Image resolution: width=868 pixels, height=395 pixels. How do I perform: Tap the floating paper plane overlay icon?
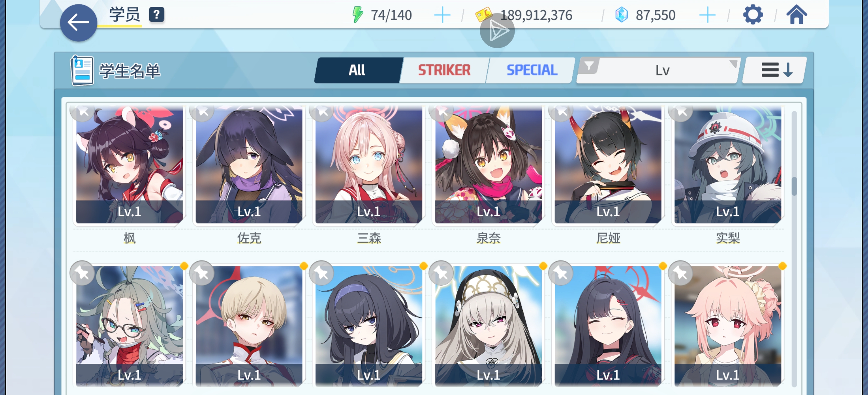click(x=497, y=31)
